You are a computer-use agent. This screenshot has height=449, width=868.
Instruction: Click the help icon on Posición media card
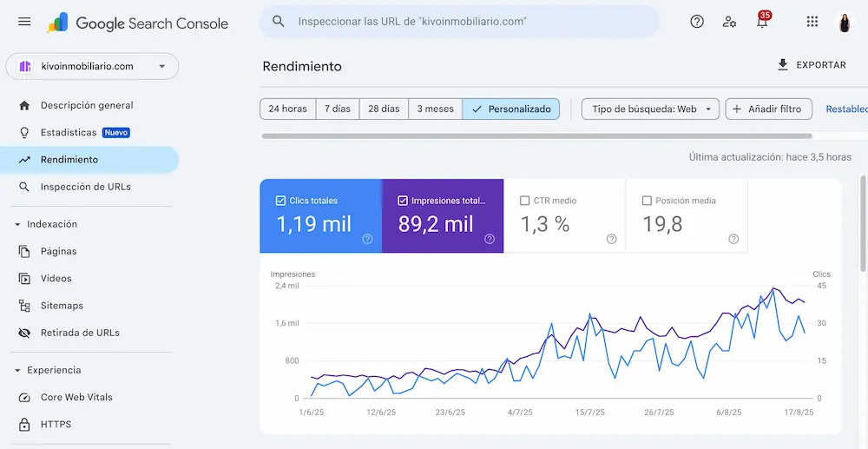733,239
